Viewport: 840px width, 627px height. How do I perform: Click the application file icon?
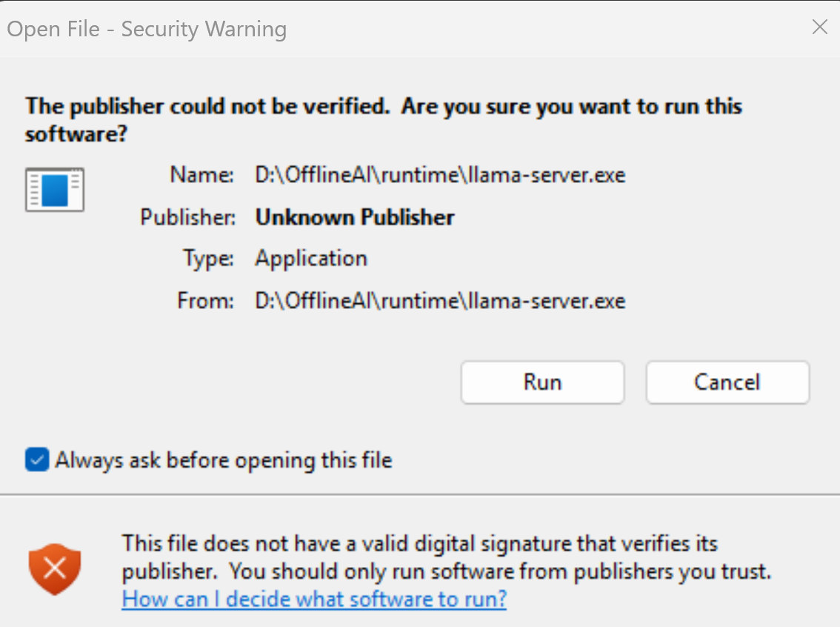[x=55, y=190]
